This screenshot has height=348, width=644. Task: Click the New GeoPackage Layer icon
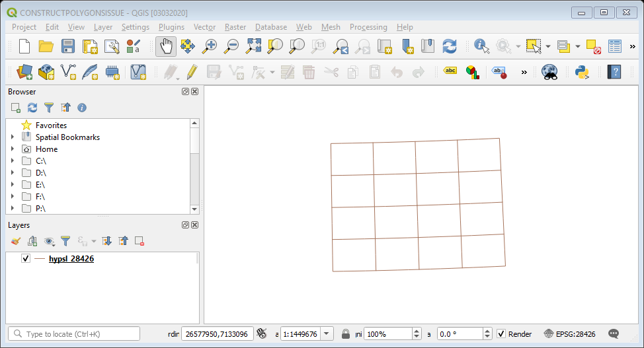click(46, 72)
